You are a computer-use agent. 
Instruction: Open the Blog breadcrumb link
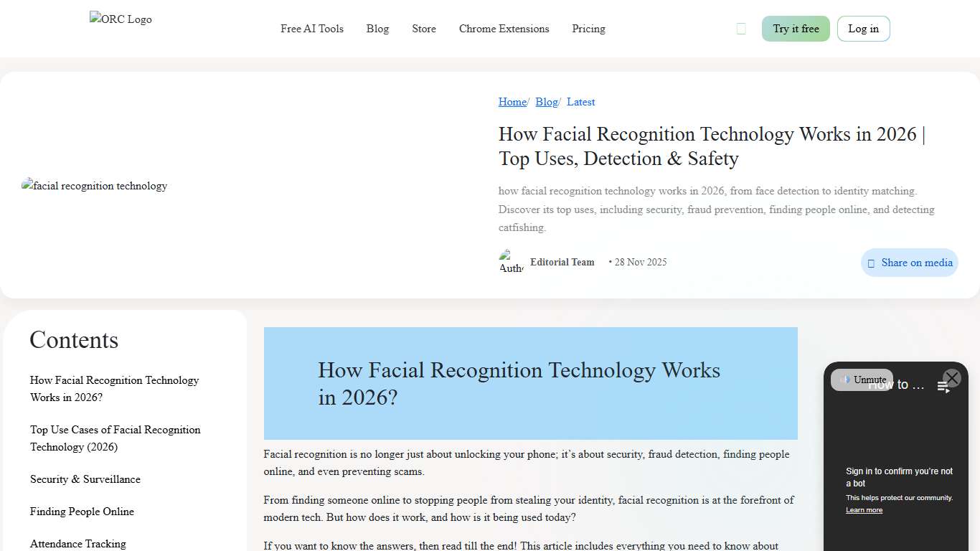point(546,102)
